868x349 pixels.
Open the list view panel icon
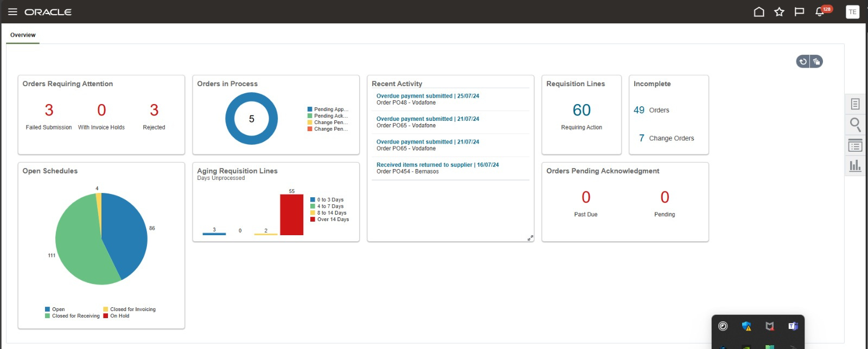click(x=855, y=146)
